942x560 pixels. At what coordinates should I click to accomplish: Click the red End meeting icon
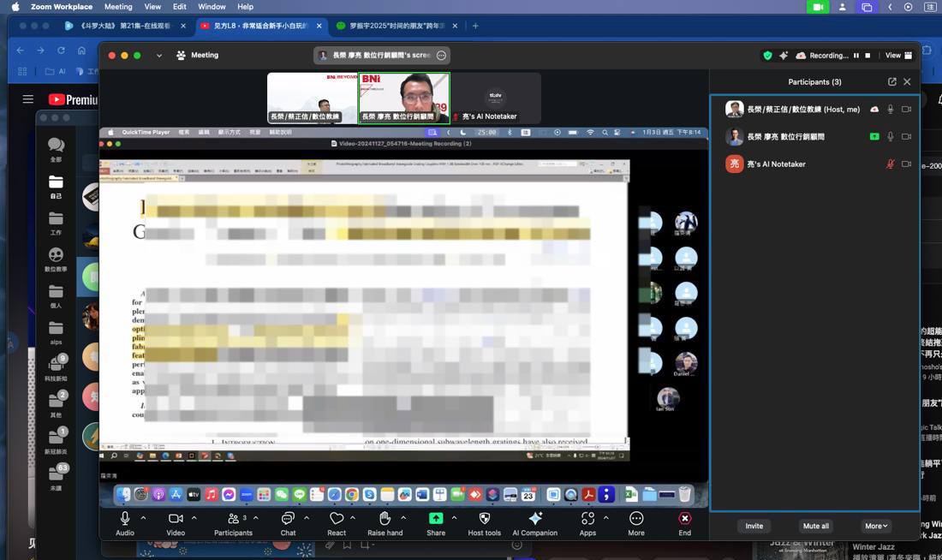tap(684, 518)
